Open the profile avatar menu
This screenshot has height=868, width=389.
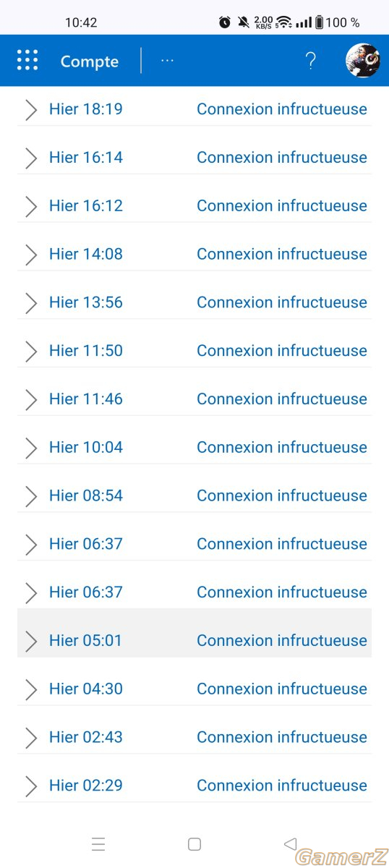click(x=363, y=61)
